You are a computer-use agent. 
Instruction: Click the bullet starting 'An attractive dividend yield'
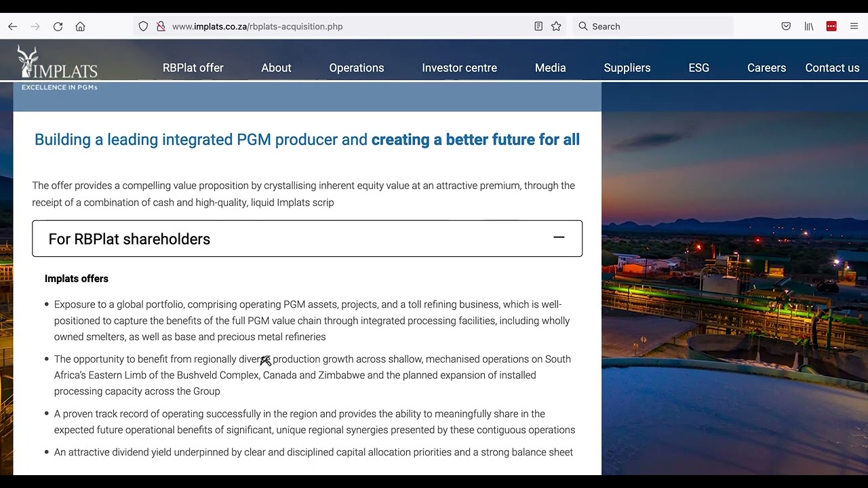pyautogui.click(x=313, y=452)
